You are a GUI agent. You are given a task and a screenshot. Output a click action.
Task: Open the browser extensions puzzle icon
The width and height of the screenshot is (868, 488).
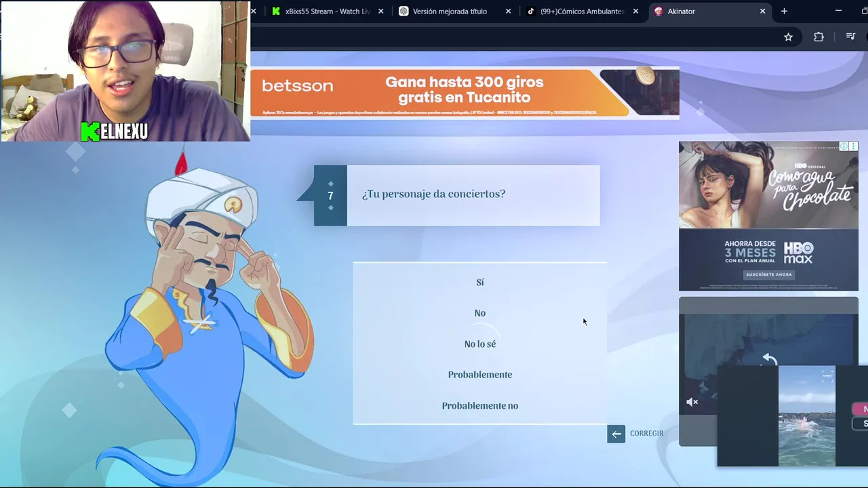[818, 37]
